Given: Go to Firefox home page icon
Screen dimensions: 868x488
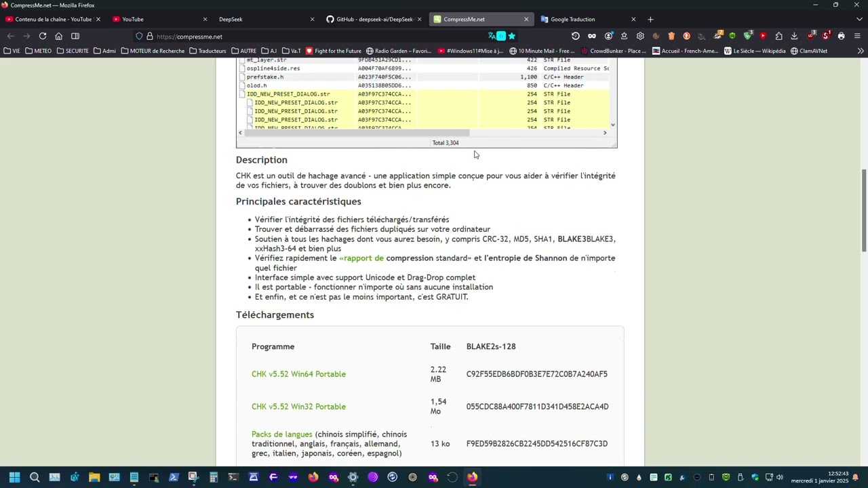Looking at the screenshot, I should click(58, 36).
